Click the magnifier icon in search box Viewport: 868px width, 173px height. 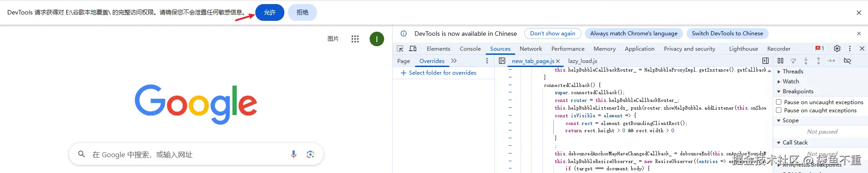click(82, 154)
